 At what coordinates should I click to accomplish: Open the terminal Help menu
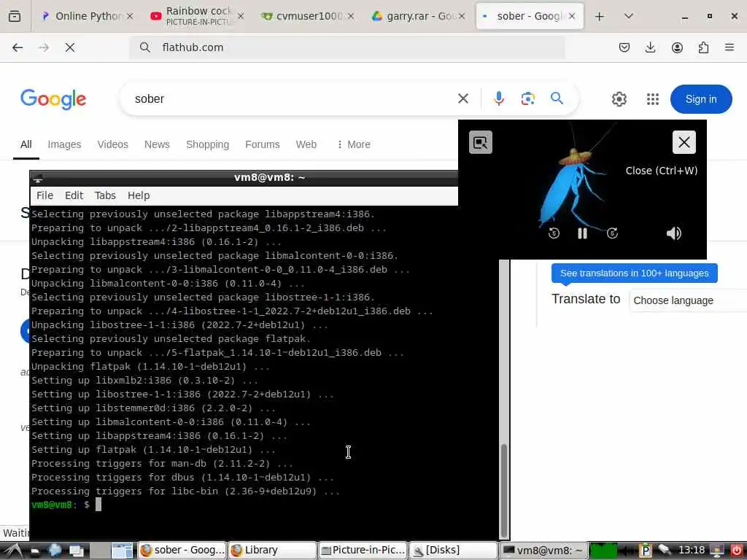coord(139,195)
